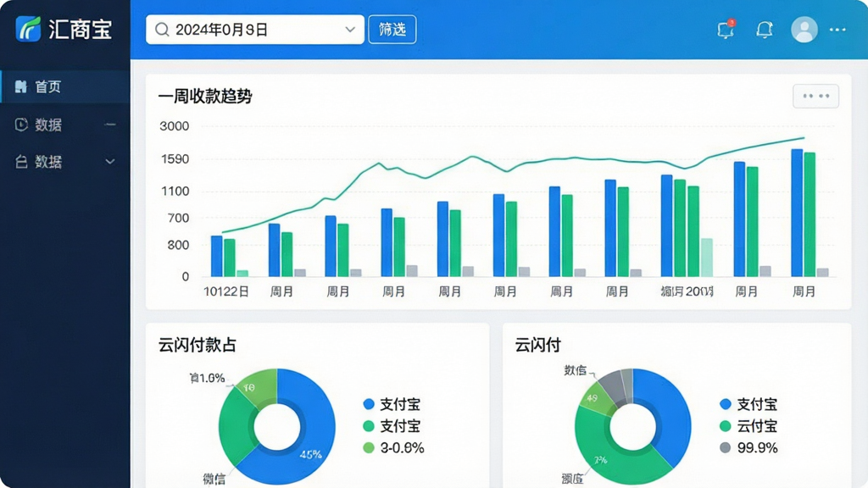This screenshot has height=488, width=868.
Task: Collapse the first 数据 sidebar item dash
Action: (x=110, y=125)
